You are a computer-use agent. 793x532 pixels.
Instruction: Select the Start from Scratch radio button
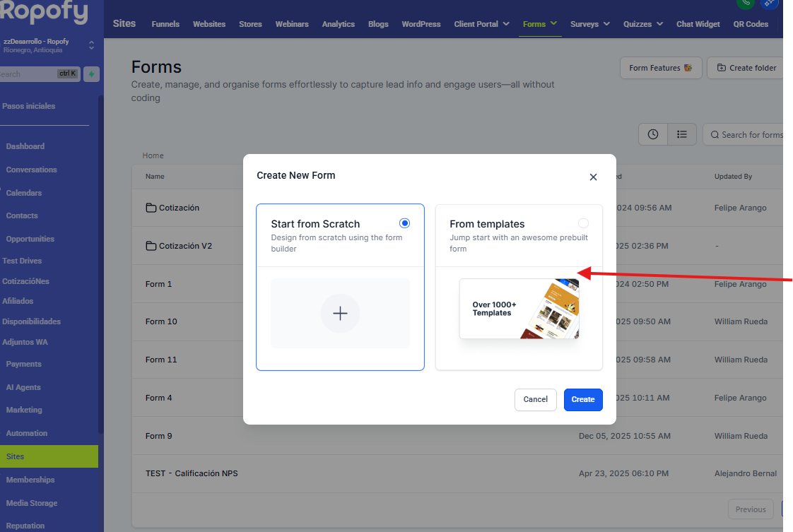coord(404,223)
